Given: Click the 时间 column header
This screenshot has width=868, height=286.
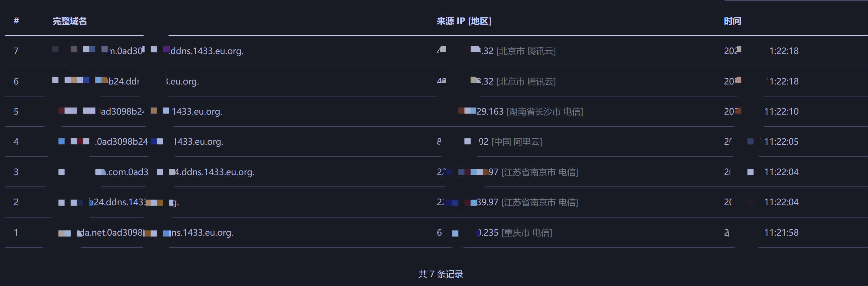Looking at the screenshot, I should (x=732, y=21).
